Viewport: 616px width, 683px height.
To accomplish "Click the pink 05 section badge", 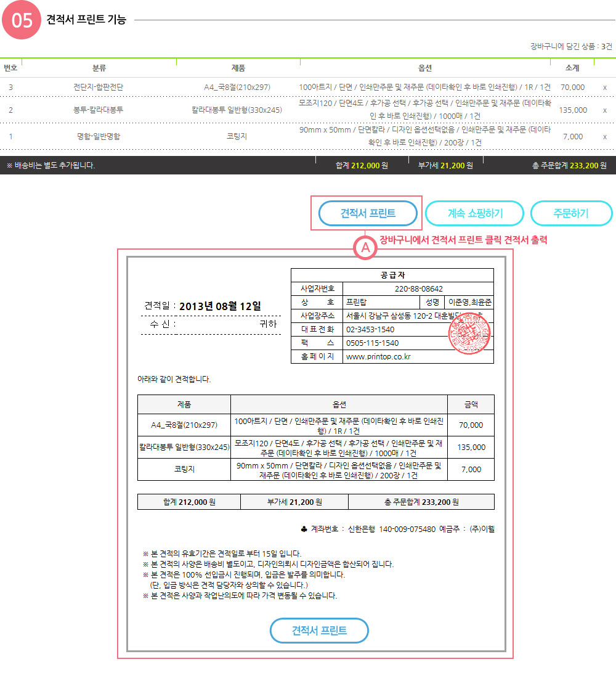I will 21,20.
